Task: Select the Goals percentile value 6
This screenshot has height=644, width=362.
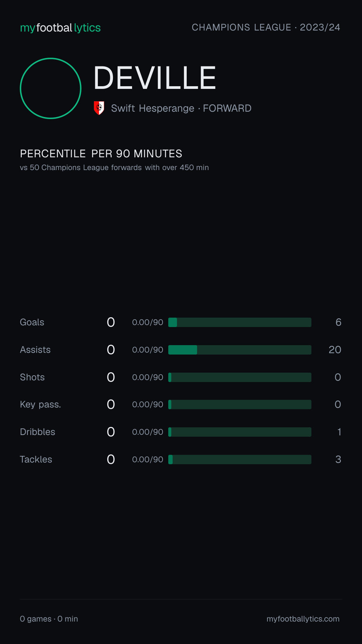Action: pos(338,322)
